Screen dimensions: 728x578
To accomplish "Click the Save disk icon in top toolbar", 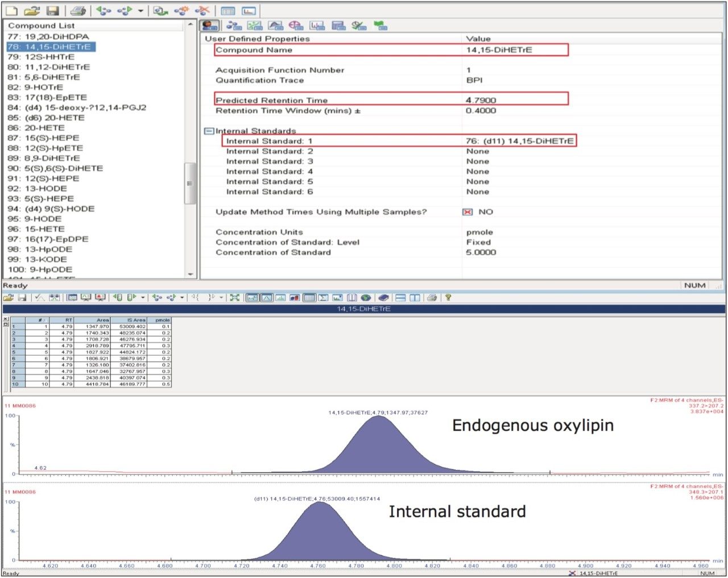I will pyautogui.click(x=52, y=11).
